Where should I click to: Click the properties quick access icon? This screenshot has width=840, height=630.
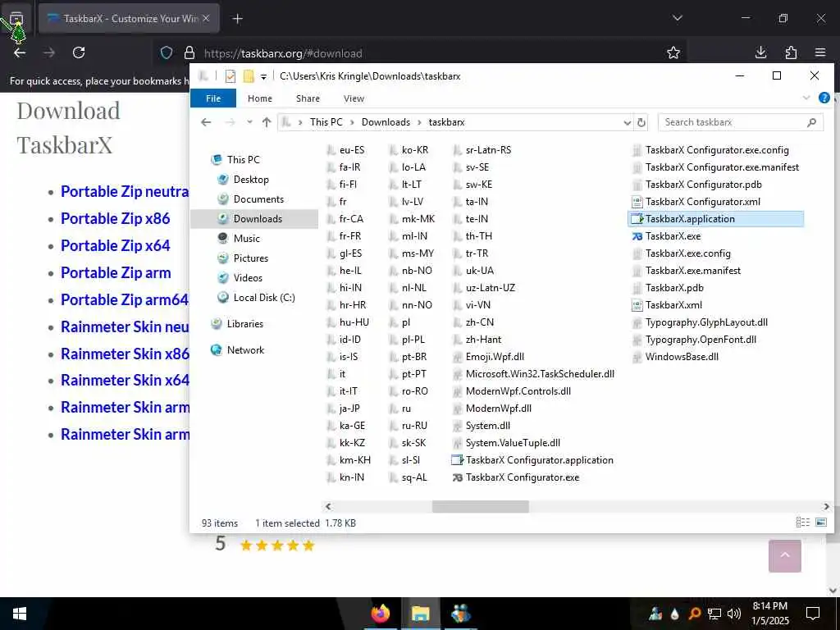(231, 76)
